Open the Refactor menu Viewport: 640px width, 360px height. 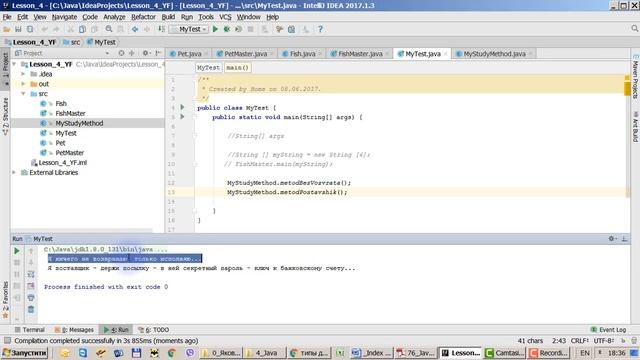click(143, 17)
